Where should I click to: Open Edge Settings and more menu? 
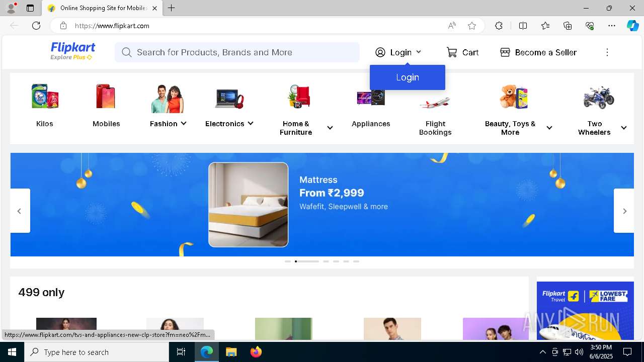612,26
